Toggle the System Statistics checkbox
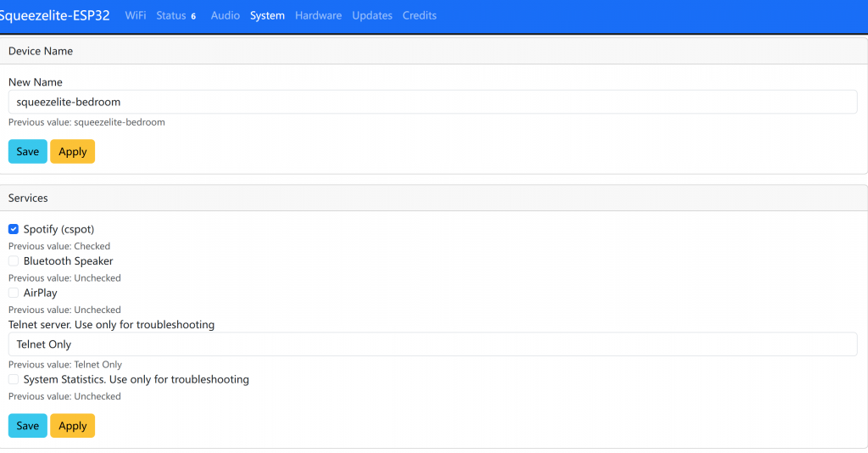 [x=14, y=379]
